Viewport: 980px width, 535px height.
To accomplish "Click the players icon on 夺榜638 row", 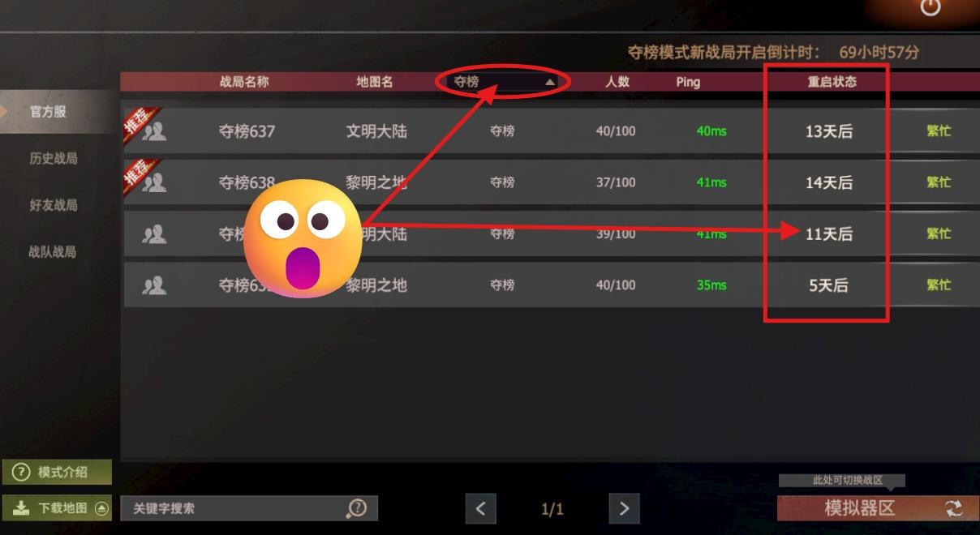I will pyautogui.click(x=154, y=182).
